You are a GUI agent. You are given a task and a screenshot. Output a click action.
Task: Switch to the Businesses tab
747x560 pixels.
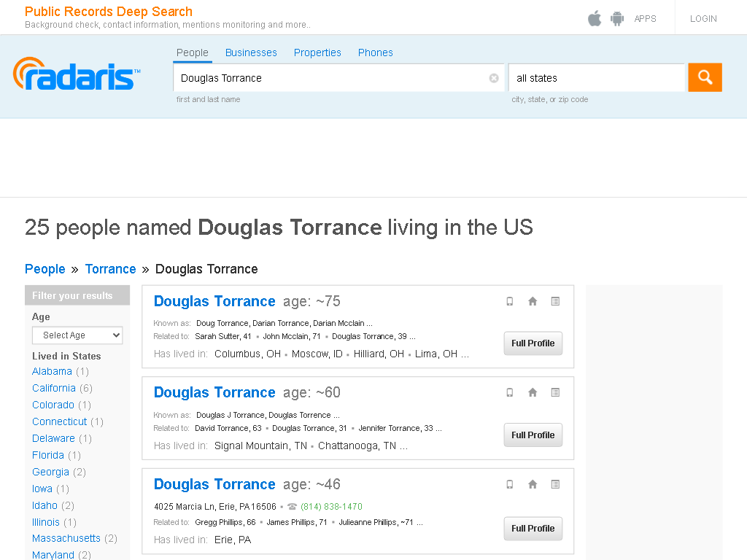point(251,52)
